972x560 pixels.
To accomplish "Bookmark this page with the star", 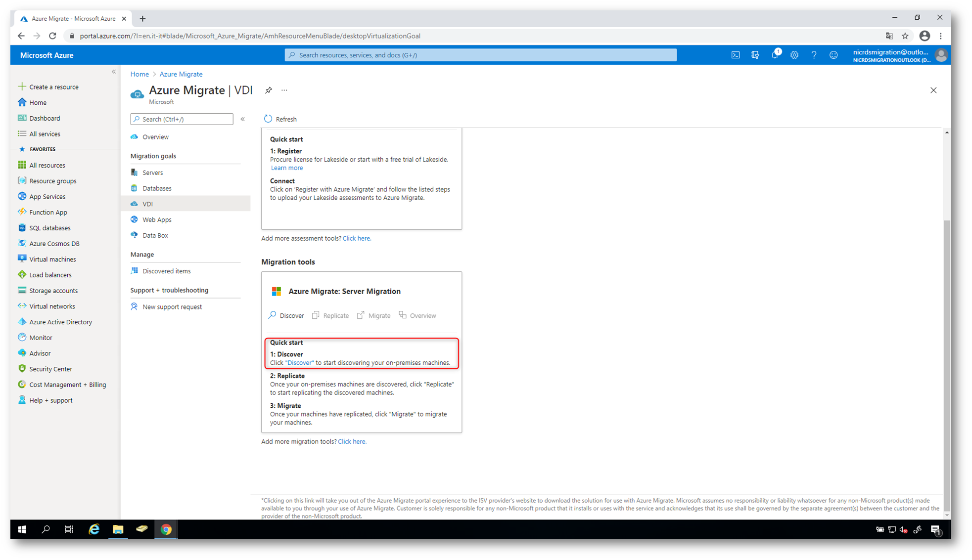I will [905, 36].
